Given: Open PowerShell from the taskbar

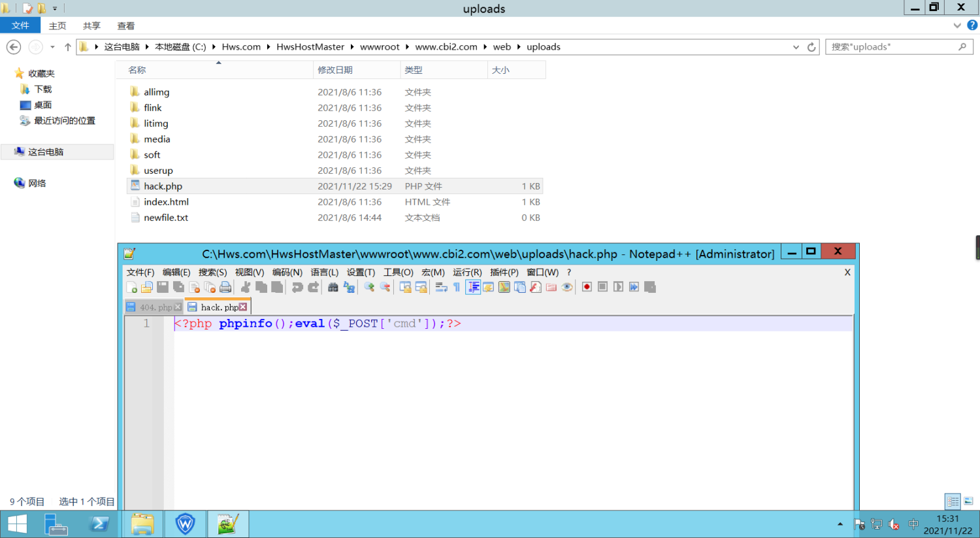Looking at the screenshot, I should [x=99, y=524].
